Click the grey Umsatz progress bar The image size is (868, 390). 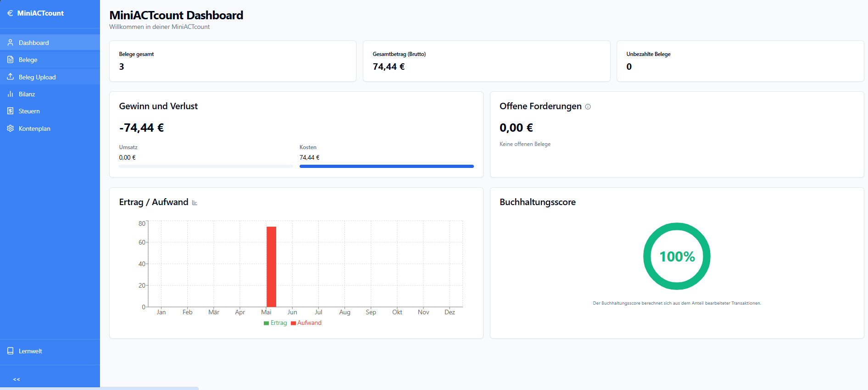pyautogui.click(x=206, y=166)
